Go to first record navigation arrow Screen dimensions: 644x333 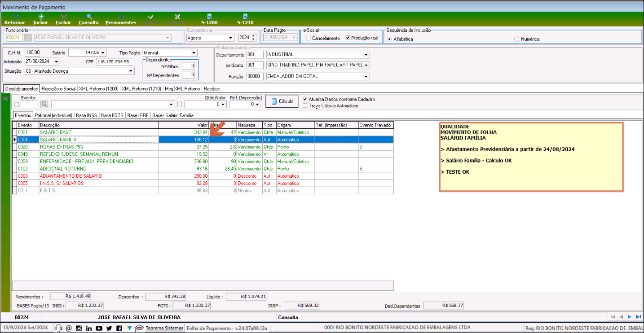click(612, 317)
